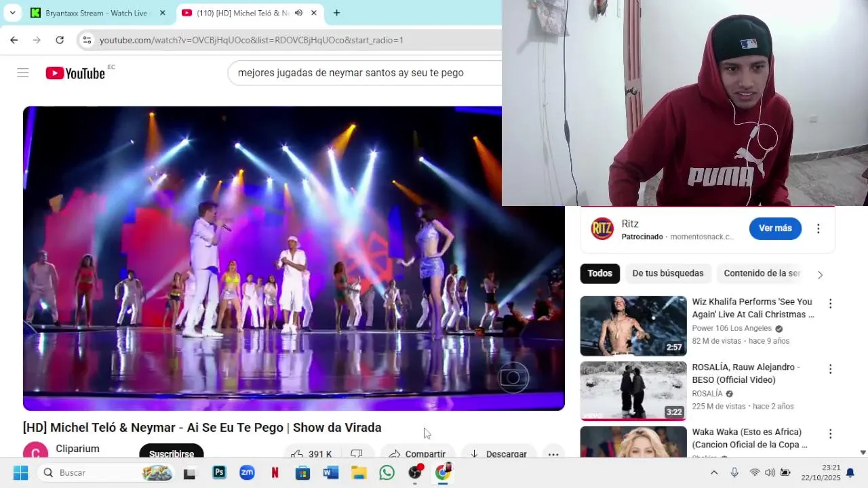Viewport: 868px width, 488px height.
Task: Click the page scrollbar down arrow
Action: 863,452
